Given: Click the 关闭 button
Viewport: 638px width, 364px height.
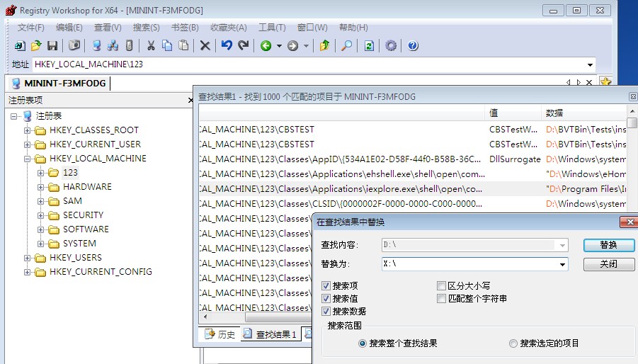Looking at the screenshot, I should [x=609, y=264].
